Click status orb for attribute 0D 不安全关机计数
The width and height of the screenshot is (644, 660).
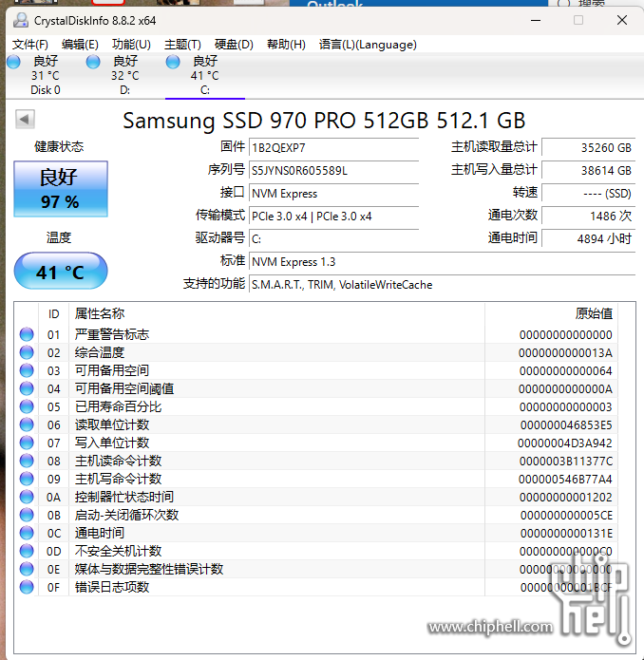(x=27, y=552)
